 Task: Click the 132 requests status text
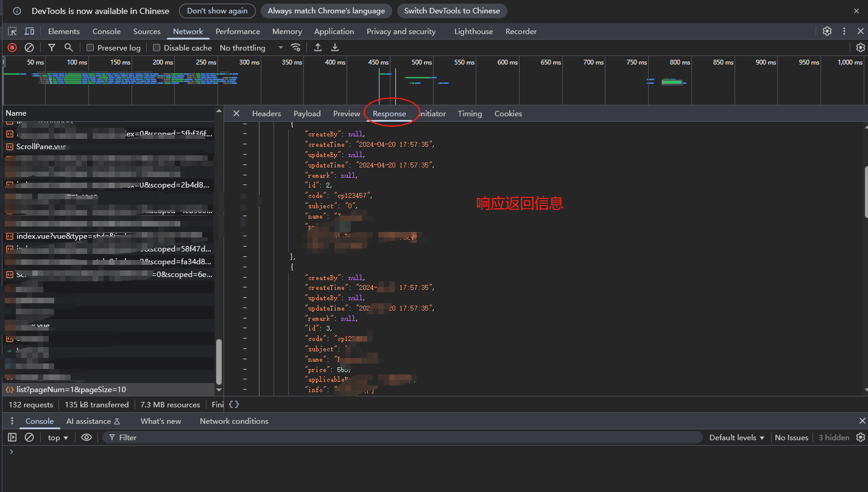point(31,404)
